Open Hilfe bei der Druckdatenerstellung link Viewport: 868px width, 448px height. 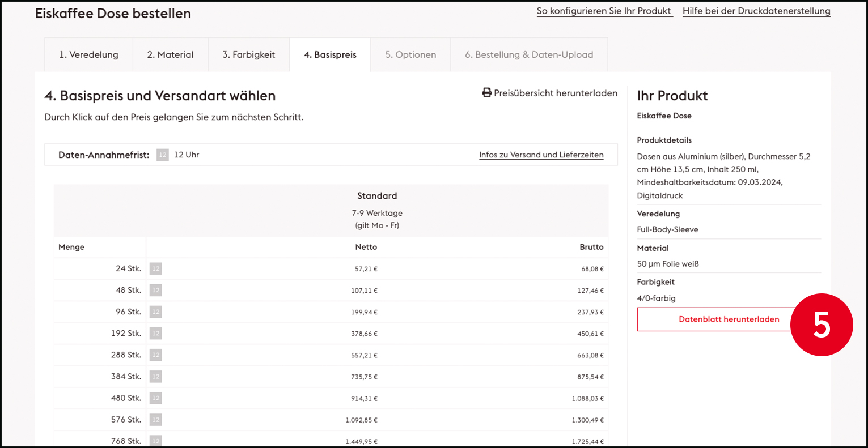[x=756, y=11]
